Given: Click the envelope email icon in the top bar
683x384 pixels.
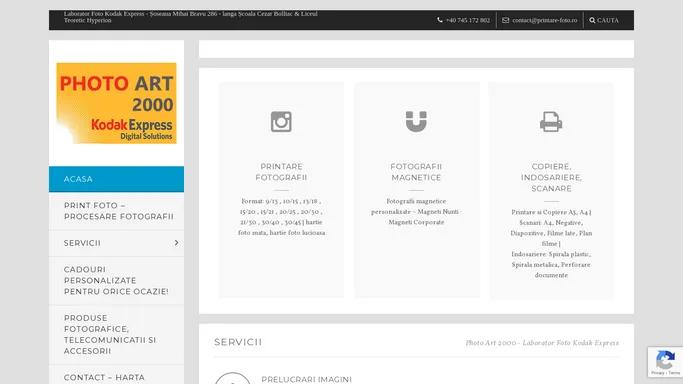Looking at the screenshot, I should pyautogui.click(x=505, y=20).
